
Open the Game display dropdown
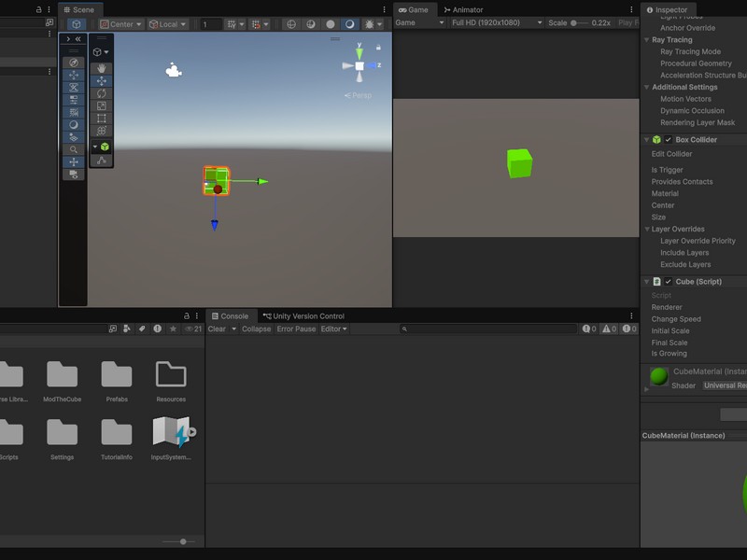(x=419, y=22)
